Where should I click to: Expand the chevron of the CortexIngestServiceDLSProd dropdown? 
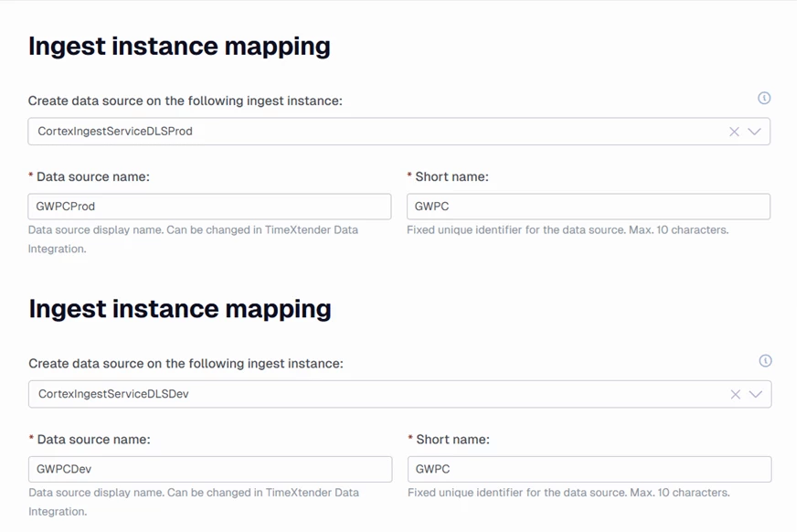click(755, 132)
